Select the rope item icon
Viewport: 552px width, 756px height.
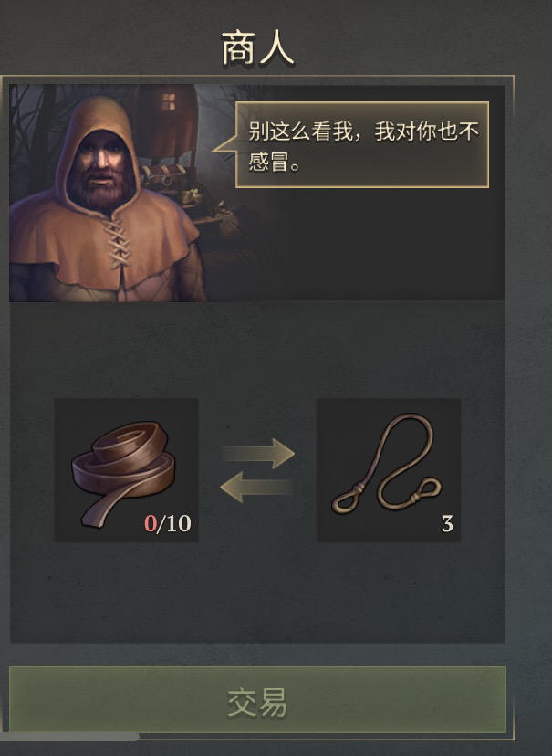[386, 463]
